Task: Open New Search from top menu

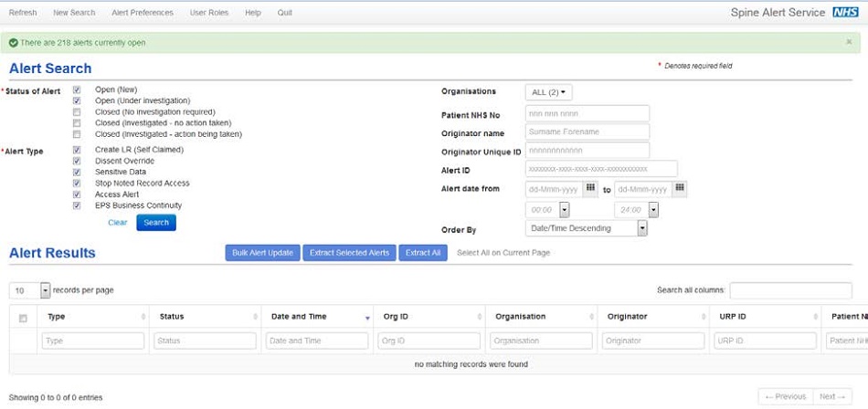Action: pyautogui.click(x=74, y=12)
